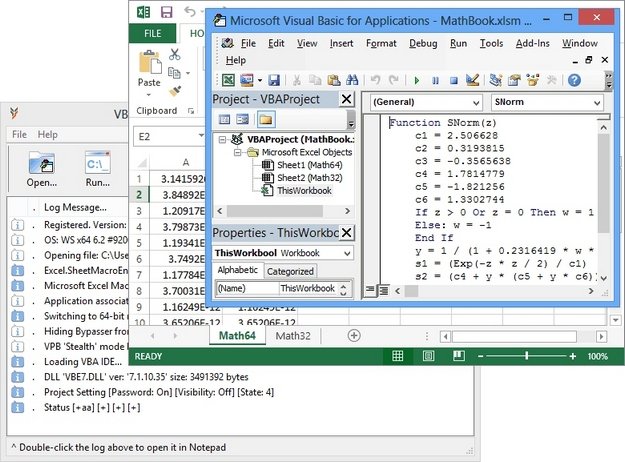
Task: Open Excel FILE tab
Action: [x=152, y=33]
